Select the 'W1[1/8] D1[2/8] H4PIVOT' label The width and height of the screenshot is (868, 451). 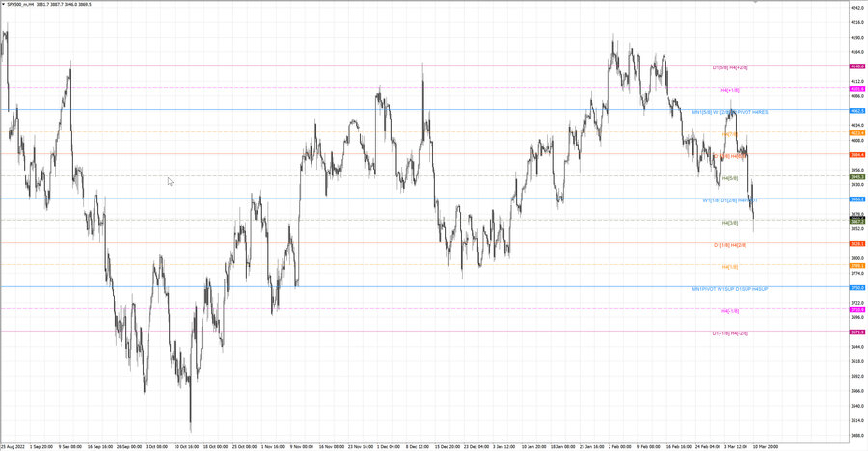[x=730, y=200]
